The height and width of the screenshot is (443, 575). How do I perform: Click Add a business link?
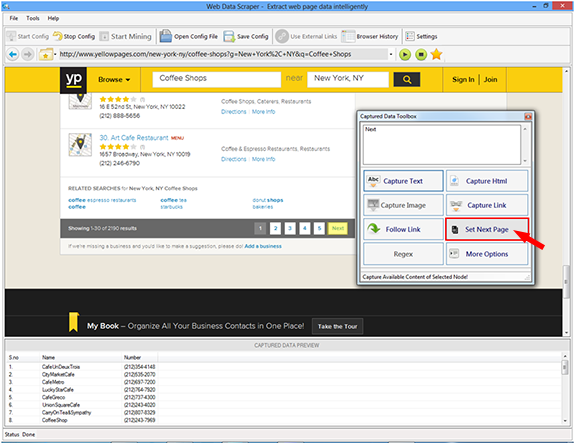(x=263, y=246)
